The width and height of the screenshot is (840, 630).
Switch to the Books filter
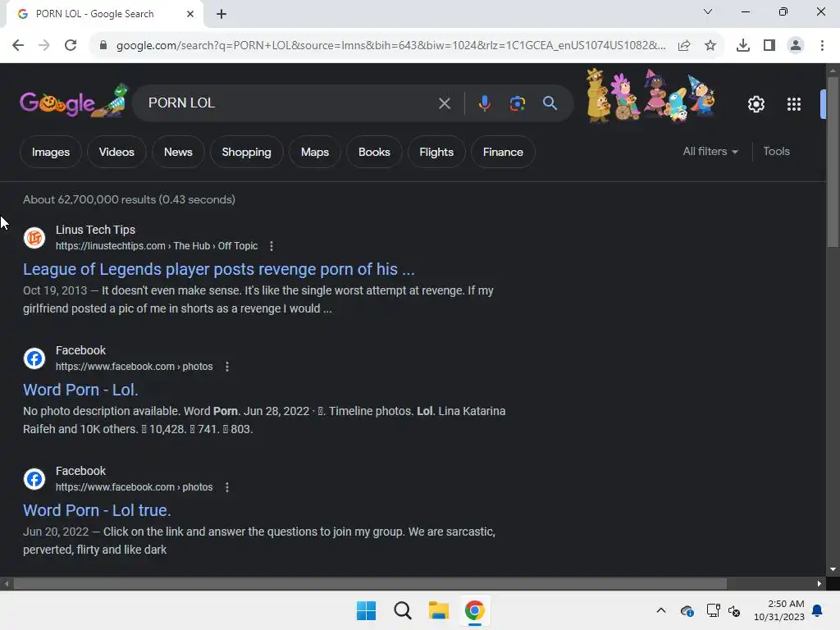[x=374, y=152]
